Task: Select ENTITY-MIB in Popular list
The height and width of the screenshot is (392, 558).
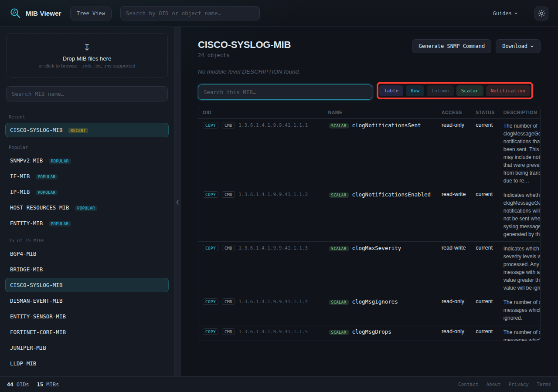Action: point(87,223)
